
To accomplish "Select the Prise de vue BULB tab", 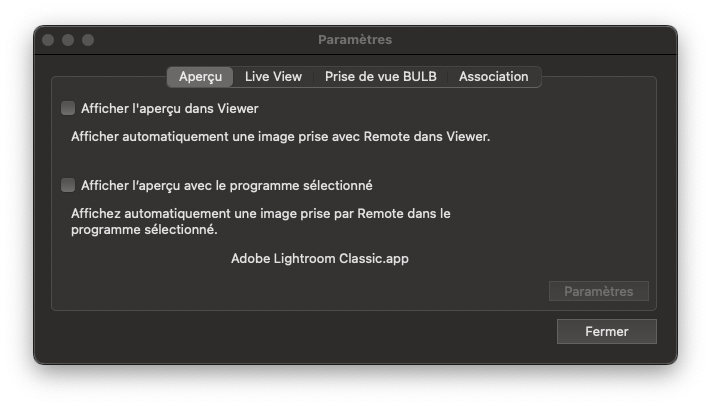I will [380, 77].
